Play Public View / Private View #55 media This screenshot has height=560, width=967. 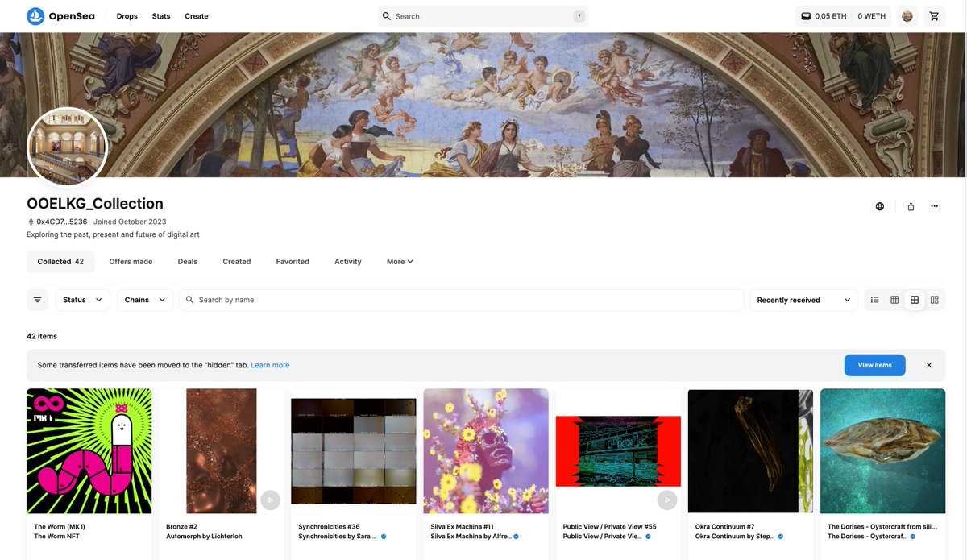[667, 500]
